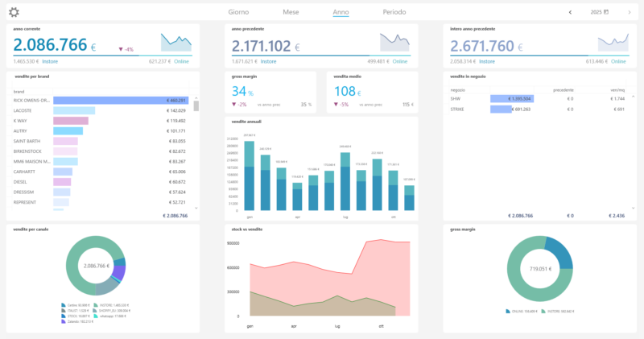Screen dimensions: 644x339
Task: Open the settings gear icon
Action: click(x=14, y=12)
